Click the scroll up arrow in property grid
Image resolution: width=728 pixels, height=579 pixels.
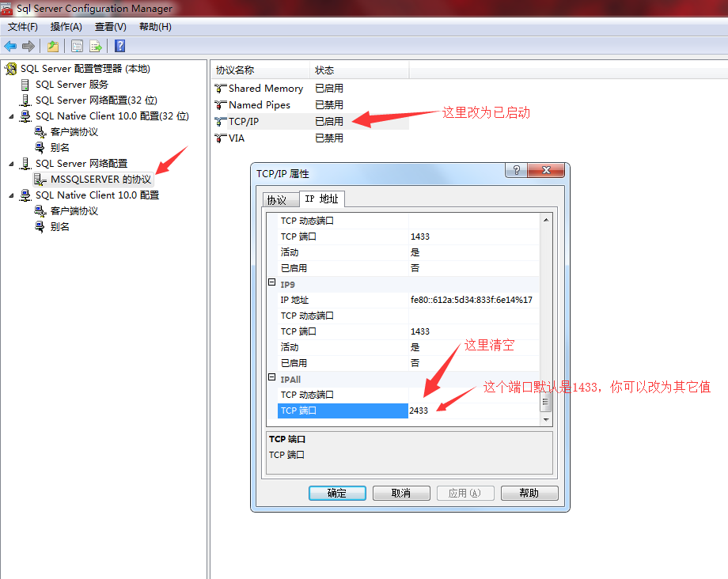click(546, 220)
